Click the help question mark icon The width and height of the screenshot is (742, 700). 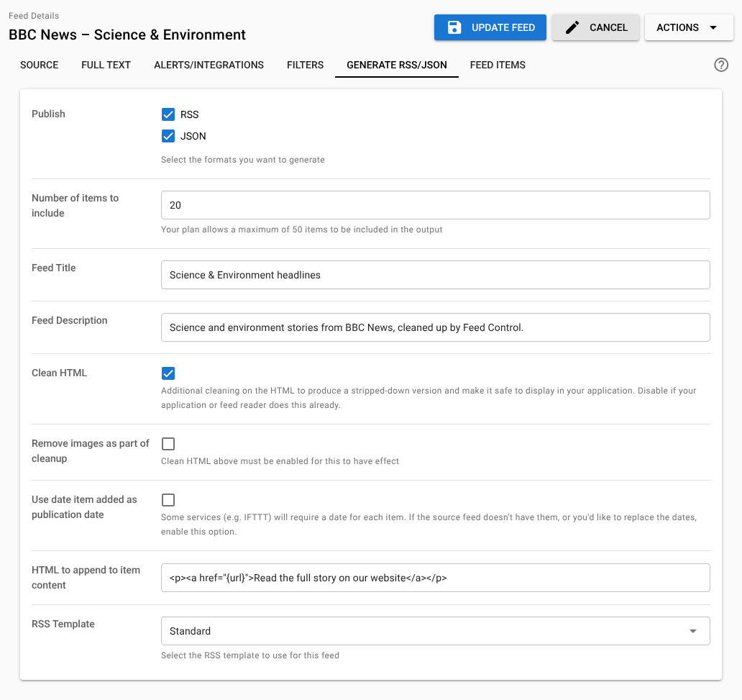[720, 65]
